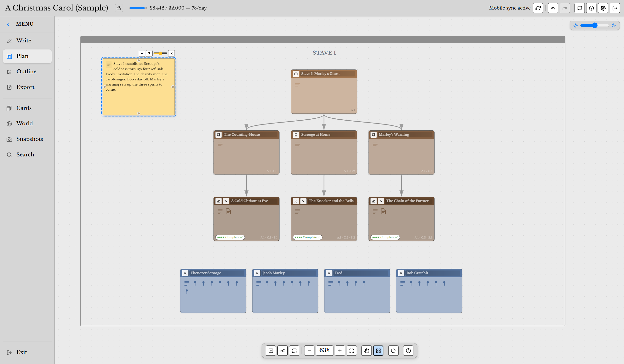Click Exit at the sidebar bottom
Screen dimensions: 624x364
tap(27, 352)
